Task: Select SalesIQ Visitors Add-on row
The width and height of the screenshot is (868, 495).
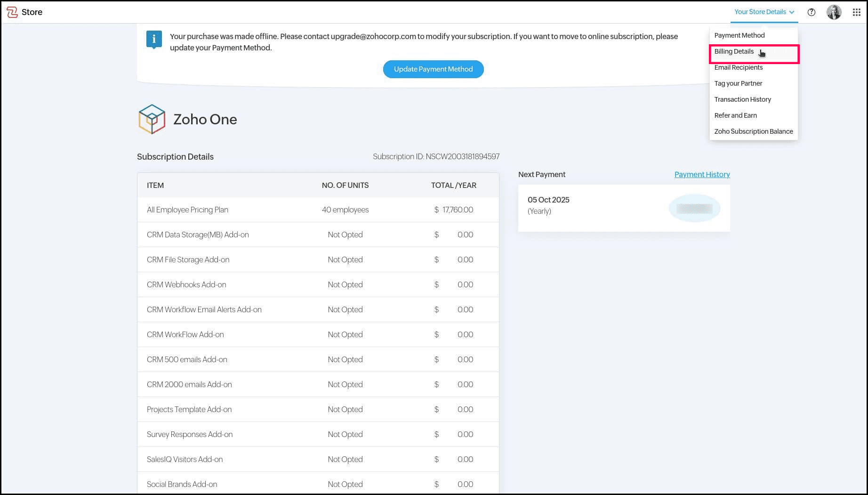Action: point(318,459)
